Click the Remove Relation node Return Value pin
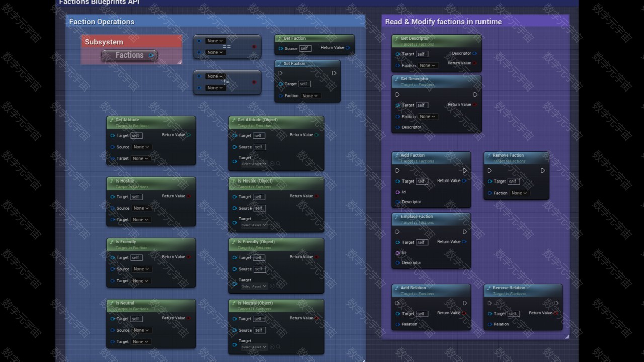The width and height of the screenshot is (644, 362). coord(556,313)
